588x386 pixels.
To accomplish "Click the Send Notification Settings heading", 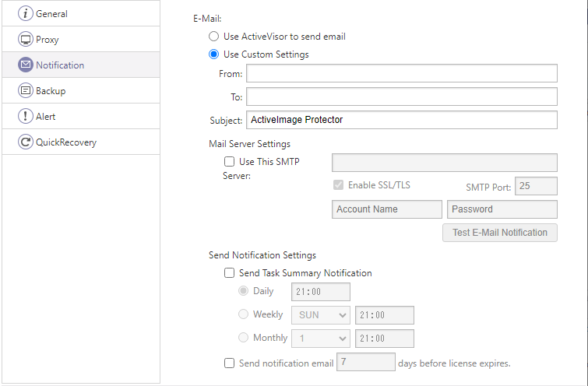I will click(x=262, y=255).
